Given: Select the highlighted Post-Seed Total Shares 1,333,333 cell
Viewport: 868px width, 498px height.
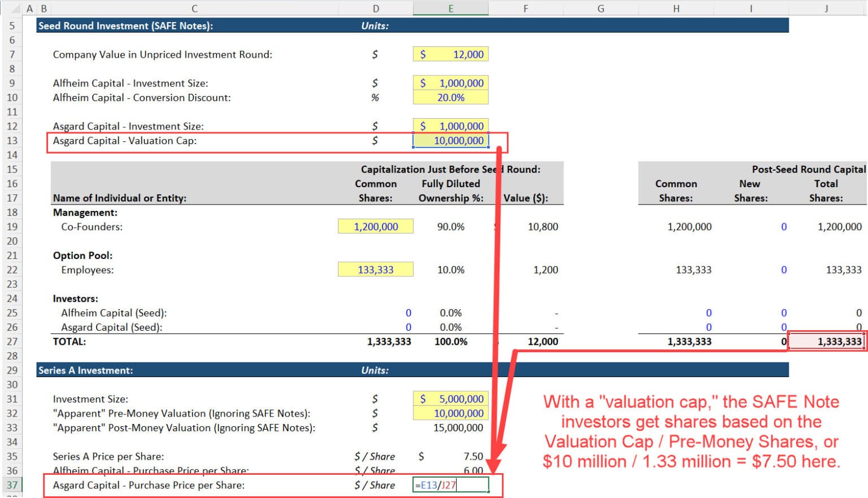Looking at the screenshot, I should (x=826, y=341).
